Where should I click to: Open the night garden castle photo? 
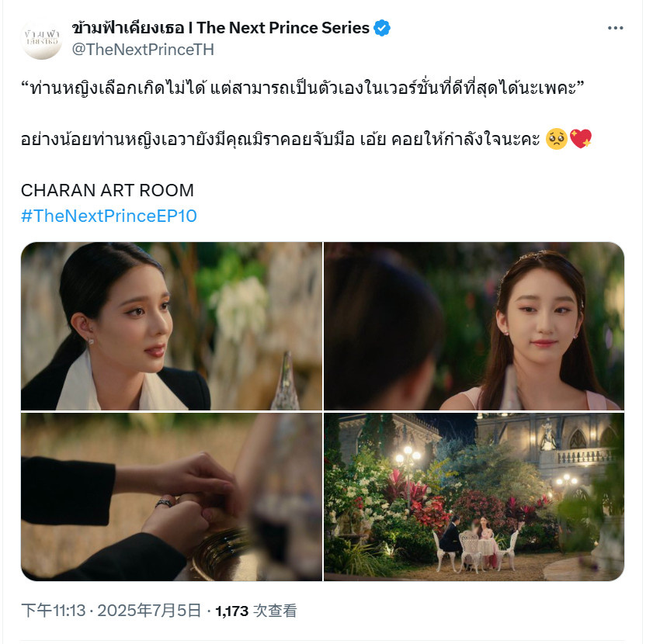[474, 497]
